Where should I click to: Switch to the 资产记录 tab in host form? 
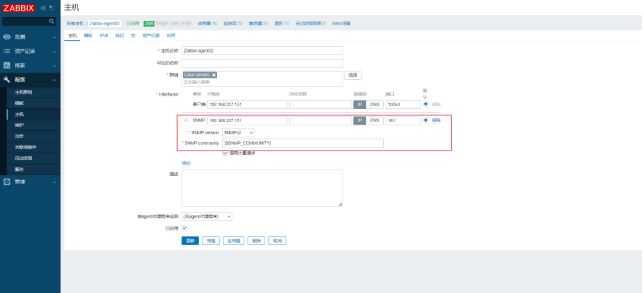[x=151, y=35]
